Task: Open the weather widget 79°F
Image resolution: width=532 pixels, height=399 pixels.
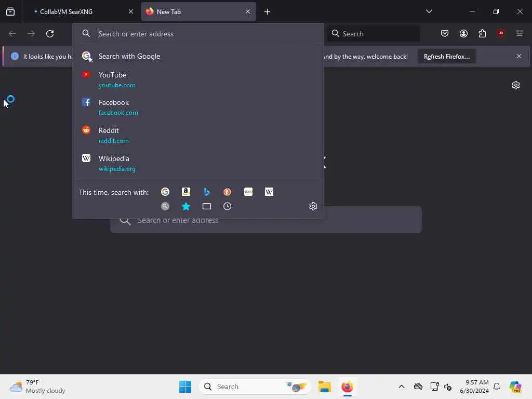Action: point(37,387)
